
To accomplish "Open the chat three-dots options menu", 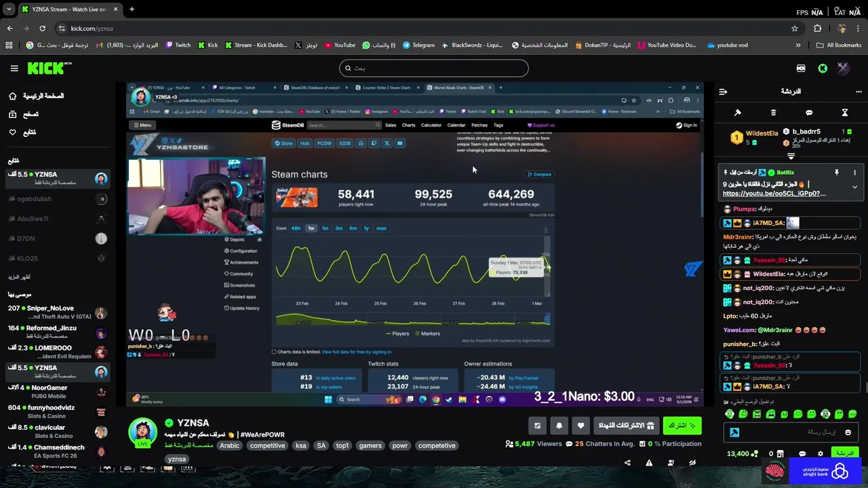I will pyautogui.click(x=858, y=91).
